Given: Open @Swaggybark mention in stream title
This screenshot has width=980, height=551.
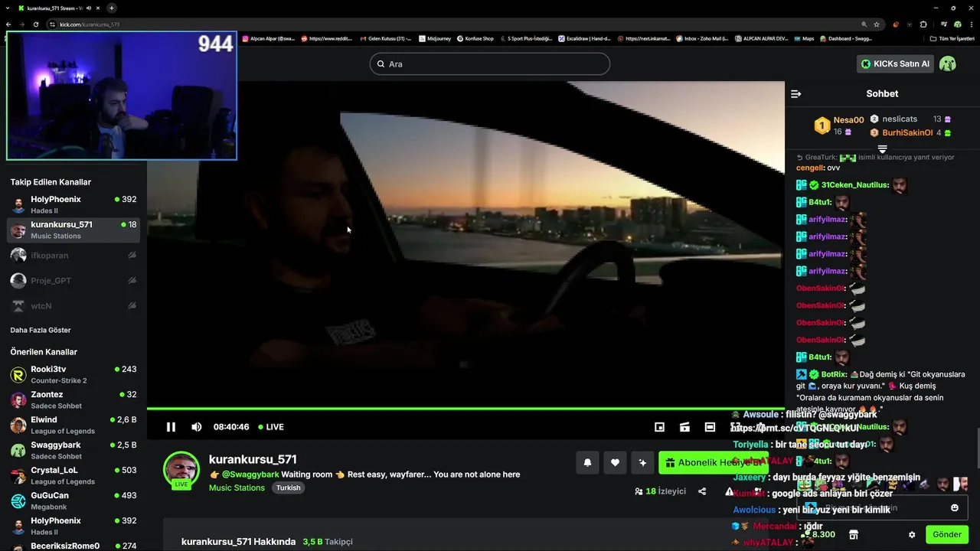Looking at the screenshot, I should (x=250, y=474).
